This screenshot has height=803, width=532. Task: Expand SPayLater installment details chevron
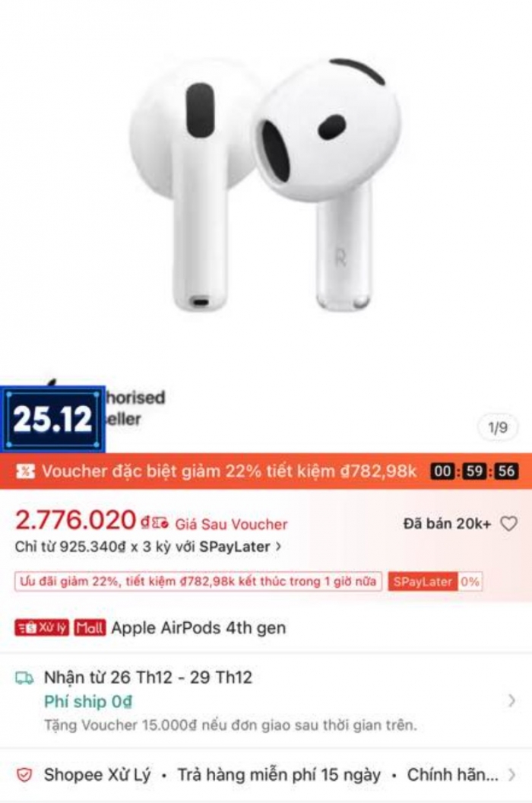[x=279, y=547]
